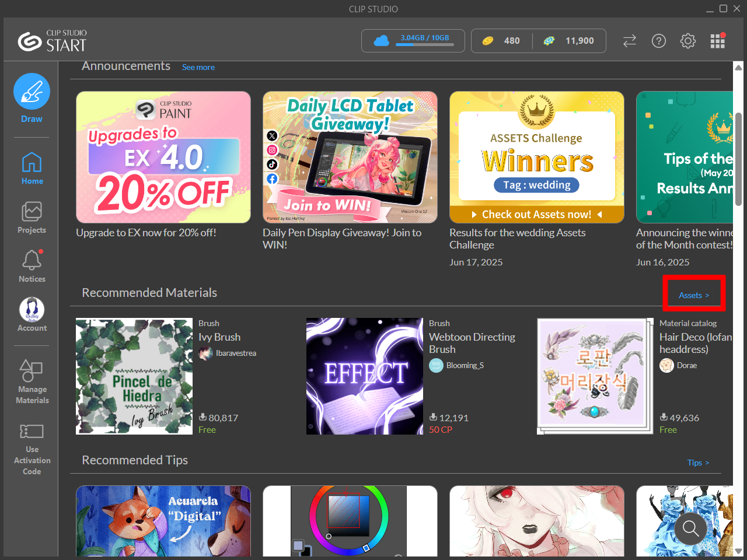Open Hair Deco material title
The image size is (747, 560).
(696, 343)
